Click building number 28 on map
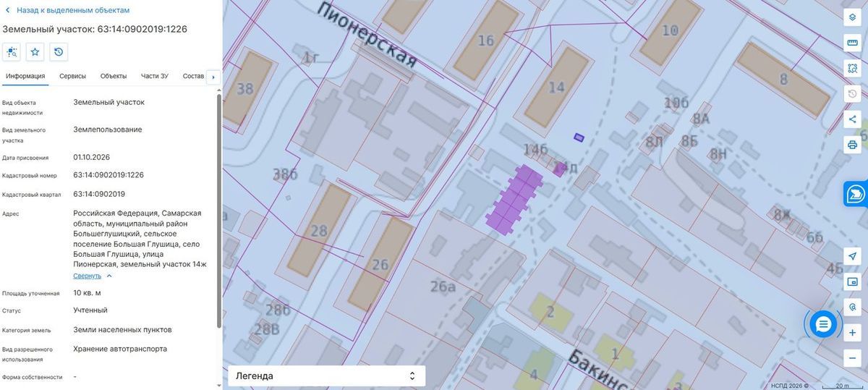 pos(319,232)
